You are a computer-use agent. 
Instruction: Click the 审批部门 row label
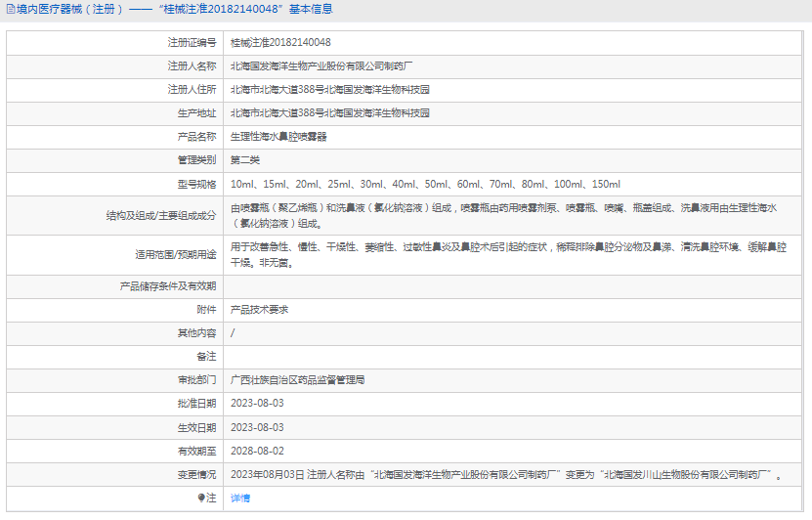(x=196, y=380)
